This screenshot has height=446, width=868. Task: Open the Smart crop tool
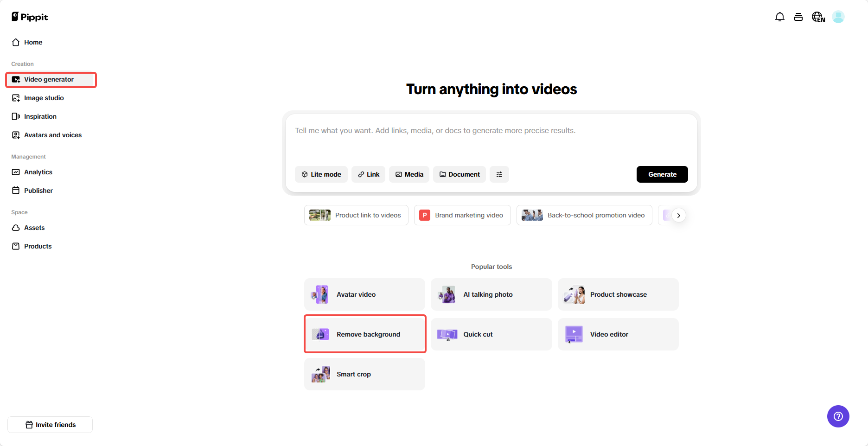[364, 374]
